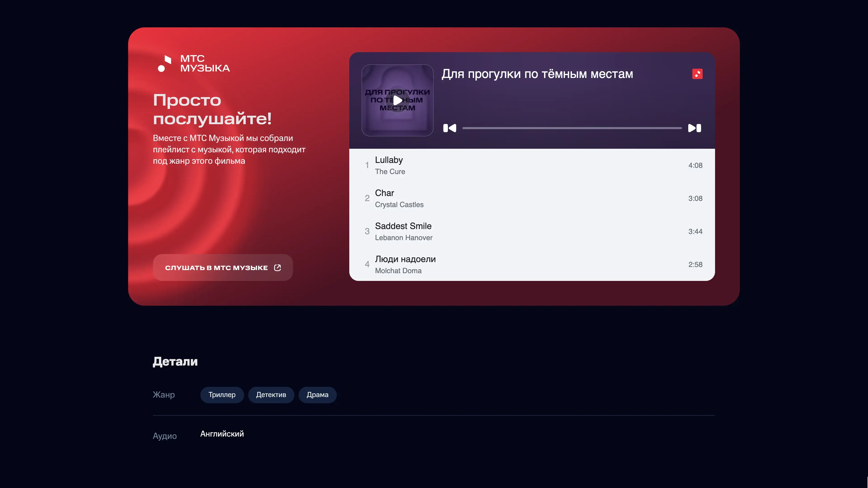Click the artist name Molchat Doma
This screenshot has height=488, width=868.
398,271
